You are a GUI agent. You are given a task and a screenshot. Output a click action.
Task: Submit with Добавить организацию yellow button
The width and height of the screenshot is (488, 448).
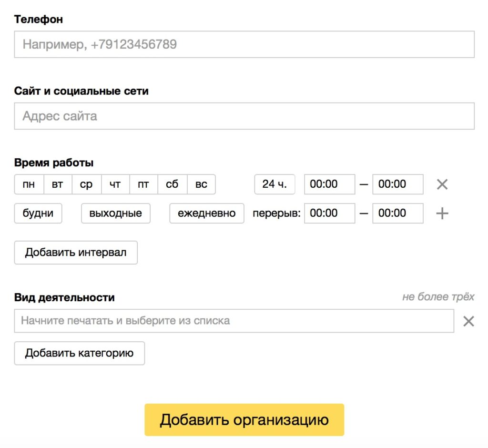244,420
